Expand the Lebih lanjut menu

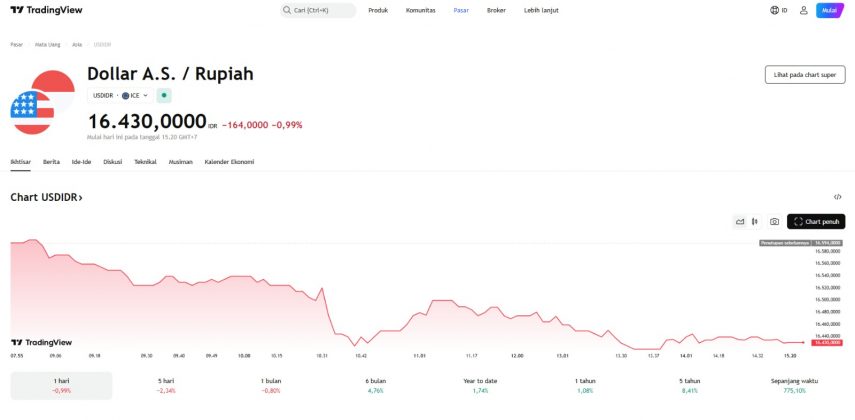click(x=541, y=10)
